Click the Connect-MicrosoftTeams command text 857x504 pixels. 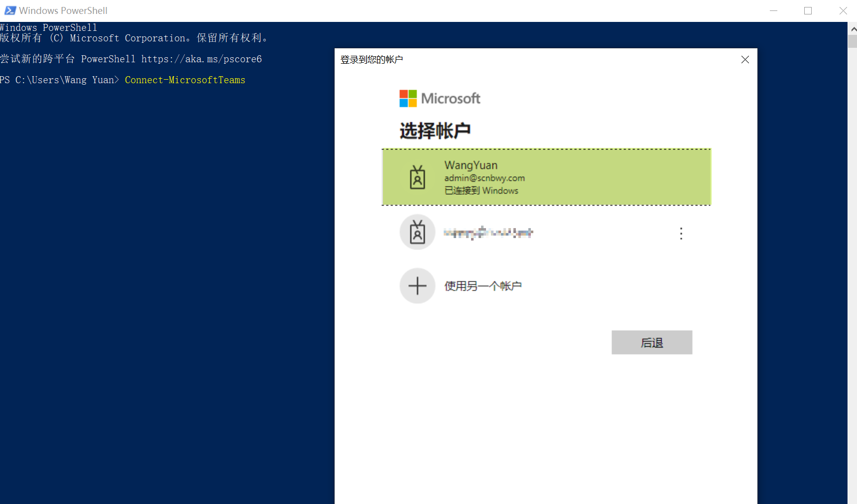[x=185, y=80]
